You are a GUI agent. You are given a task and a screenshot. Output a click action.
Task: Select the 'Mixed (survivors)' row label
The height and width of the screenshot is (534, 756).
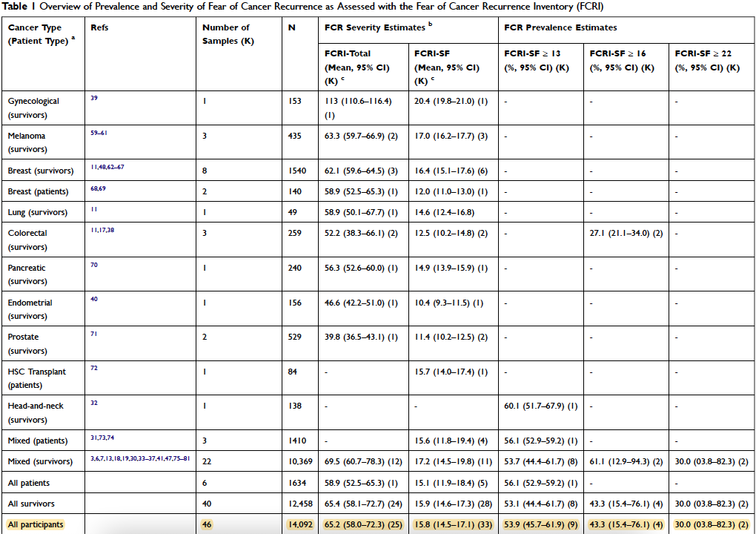pyautogui.click(x=40, y=461)
